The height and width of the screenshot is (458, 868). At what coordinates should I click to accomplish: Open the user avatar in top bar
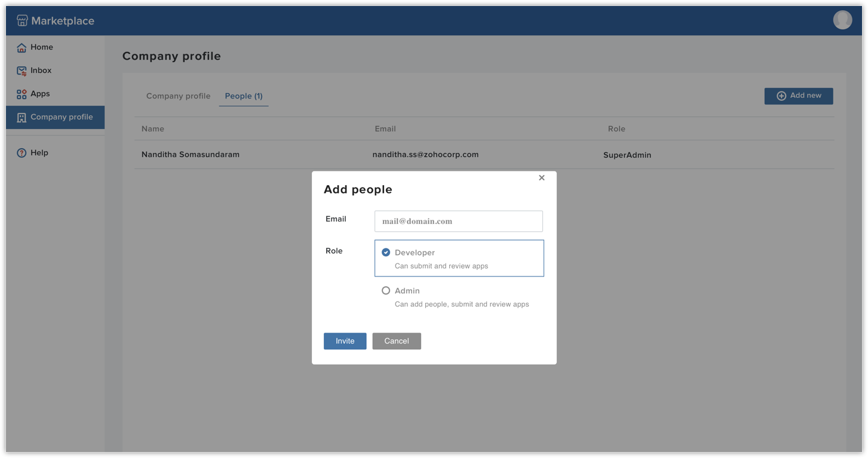tap(842, 19)
